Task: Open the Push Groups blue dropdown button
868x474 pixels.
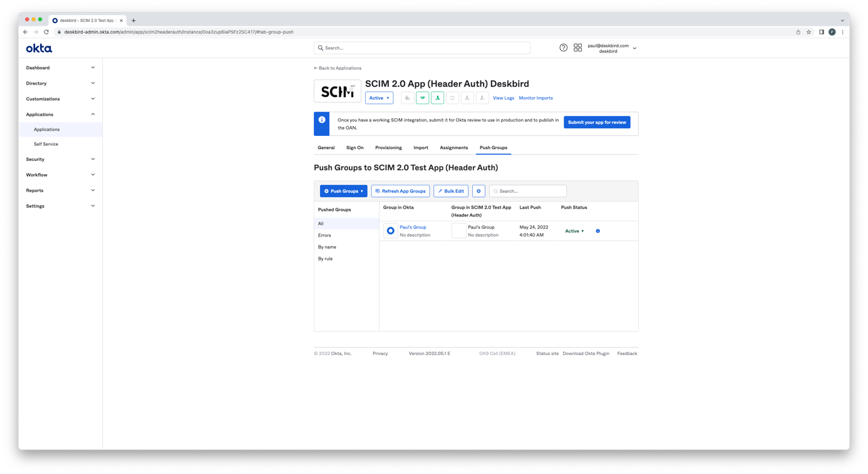Action: tap(343, 191)
